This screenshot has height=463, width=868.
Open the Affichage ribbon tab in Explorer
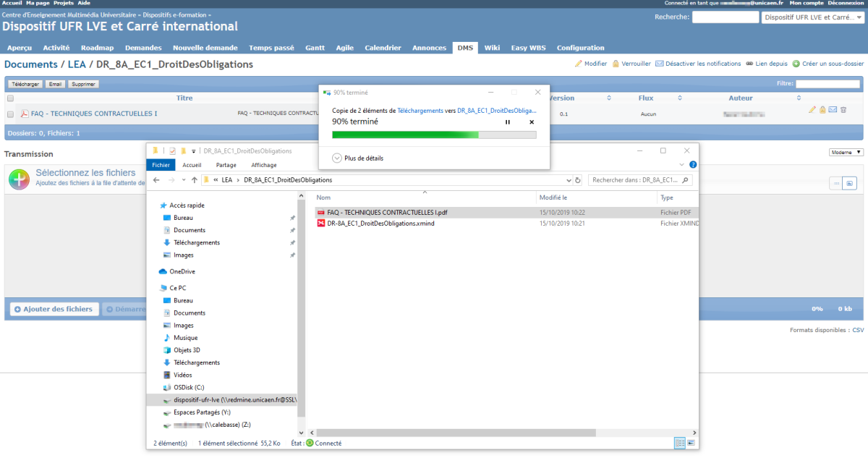pyautogui.click(x=263, y=165)
